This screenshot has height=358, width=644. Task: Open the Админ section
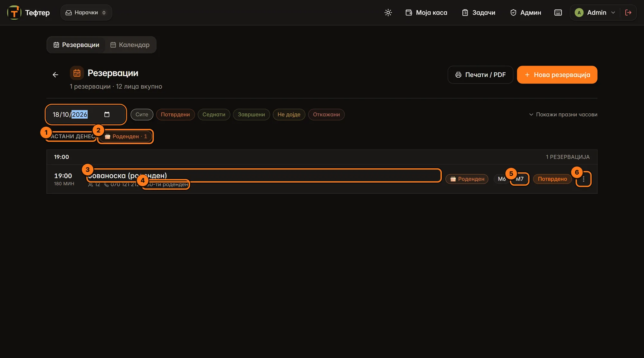[x=526, y=13]
